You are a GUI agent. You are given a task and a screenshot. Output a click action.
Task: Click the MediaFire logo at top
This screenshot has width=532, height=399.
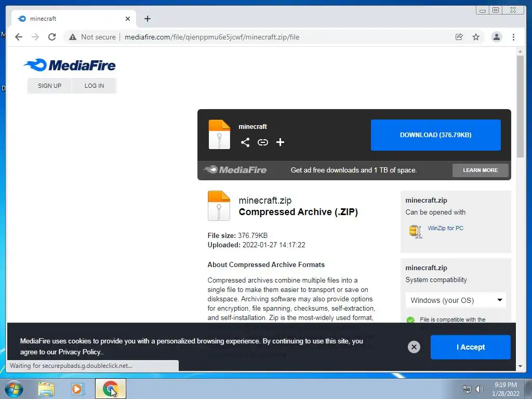(70, 65)
